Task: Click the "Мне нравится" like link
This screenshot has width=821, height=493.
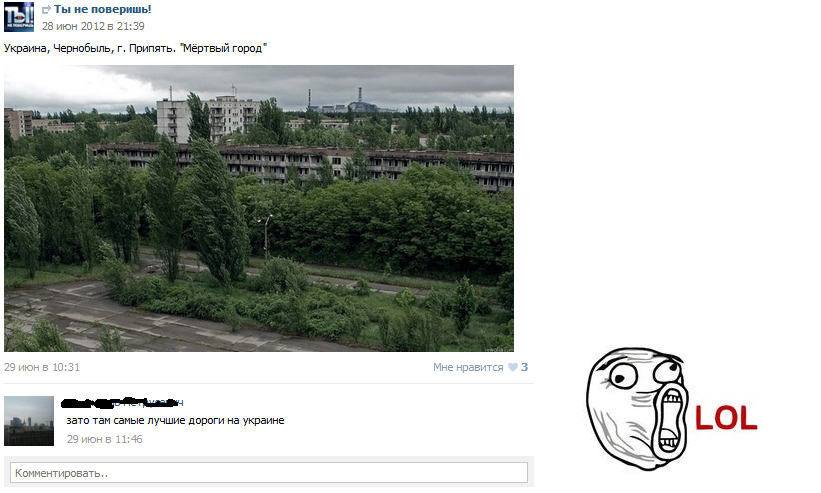Action: coord(468,367)
